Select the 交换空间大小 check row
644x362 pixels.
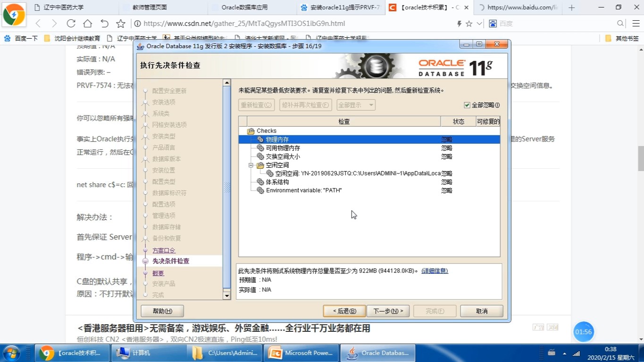[369, 156]
